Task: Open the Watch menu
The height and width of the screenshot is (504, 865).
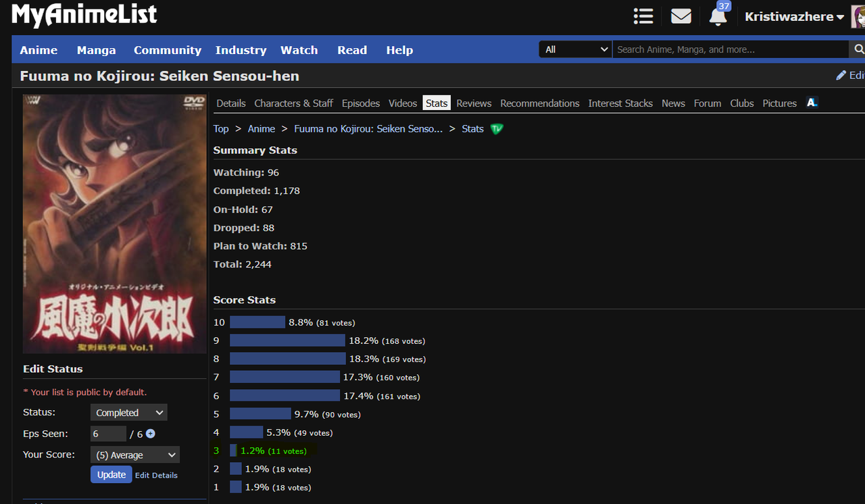Action: click(299, 50)
